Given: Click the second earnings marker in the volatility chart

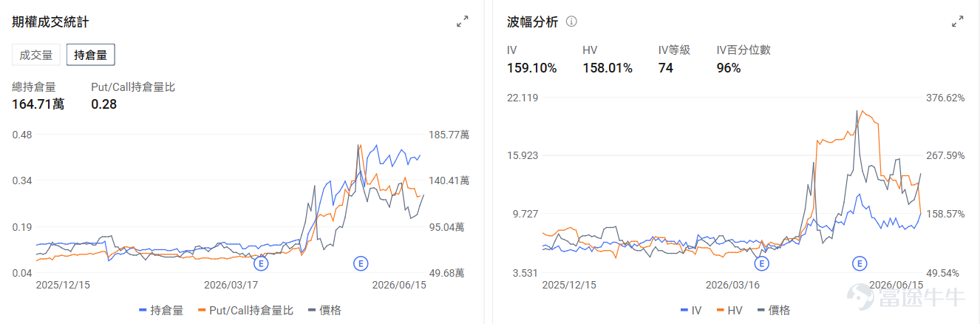Looking at the screenshot, I should click(x=859, y=263).
